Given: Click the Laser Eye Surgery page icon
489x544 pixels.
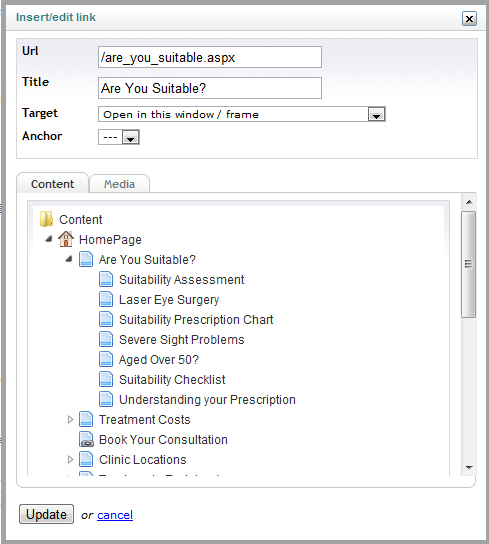Looking at the screenshot, I should click(106, 299).
